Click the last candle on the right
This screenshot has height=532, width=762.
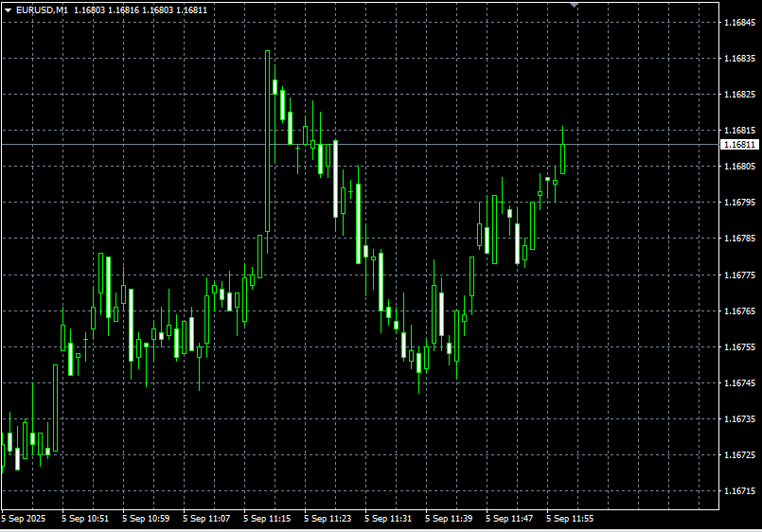(x=563, y=158)
